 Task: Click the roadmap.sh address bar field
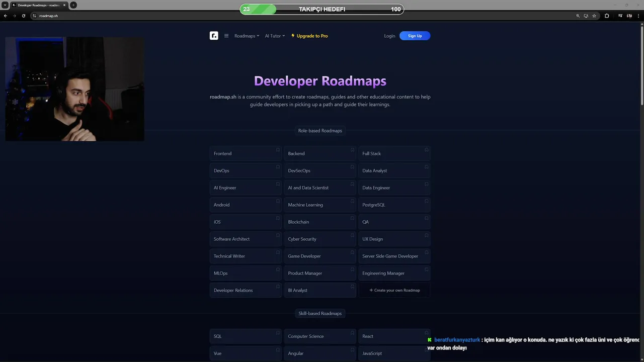click(302, 16)
